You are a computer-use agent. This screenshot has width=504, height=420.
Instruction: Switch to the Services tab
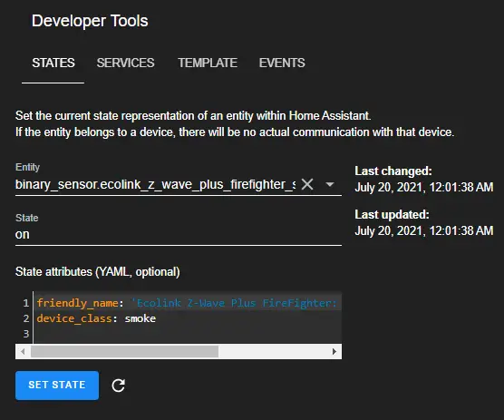click(x=125, y=63)
